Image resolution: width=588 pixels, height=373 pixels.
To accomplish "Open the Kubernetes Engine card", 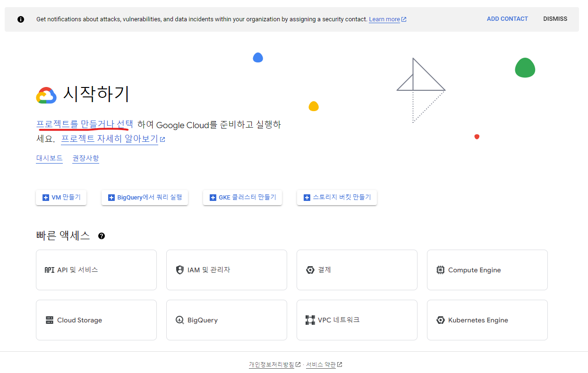I will tap(487, 320).
